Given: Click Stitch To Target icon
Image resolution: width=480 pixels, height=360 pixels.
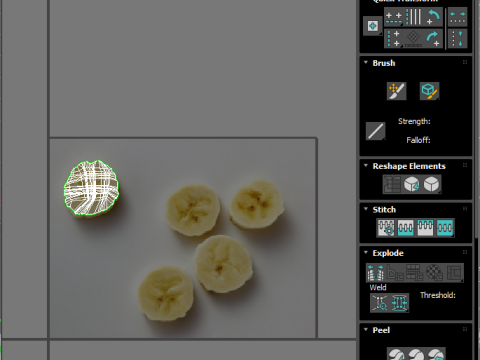Looking at the screenshot, I should pos(386,228).
